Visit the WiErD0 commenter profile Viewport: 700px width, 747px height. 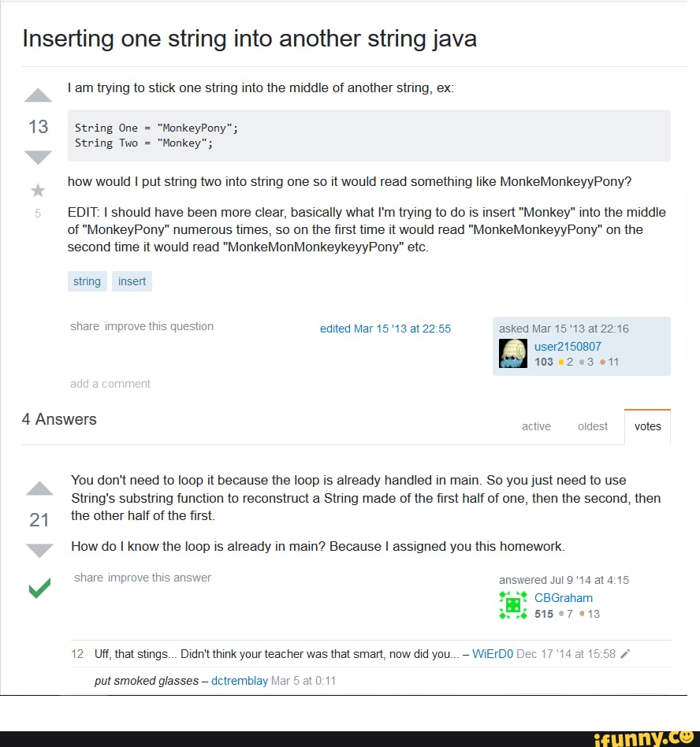pyautogui.click(x=493, y=654)
